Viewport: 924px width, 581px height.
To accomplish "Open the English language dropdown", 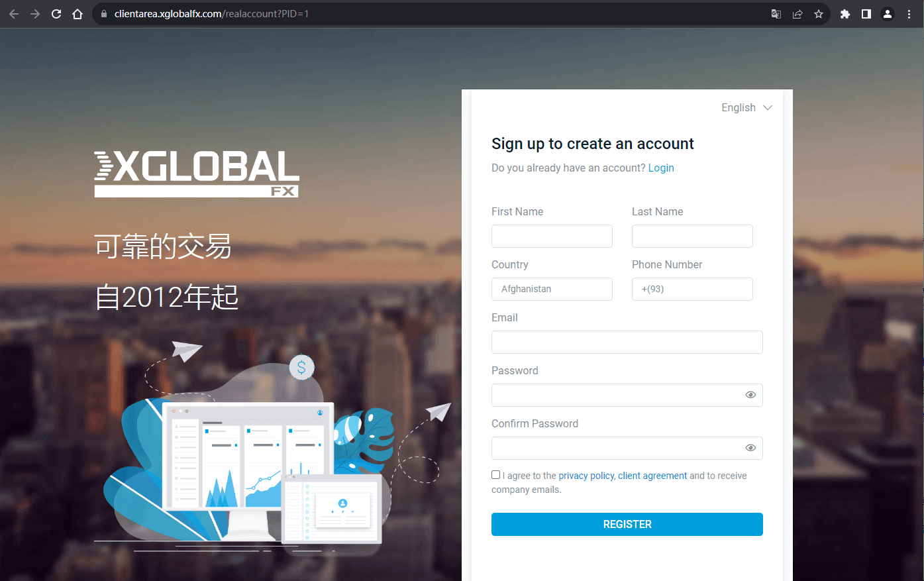I will pos(746,108).
